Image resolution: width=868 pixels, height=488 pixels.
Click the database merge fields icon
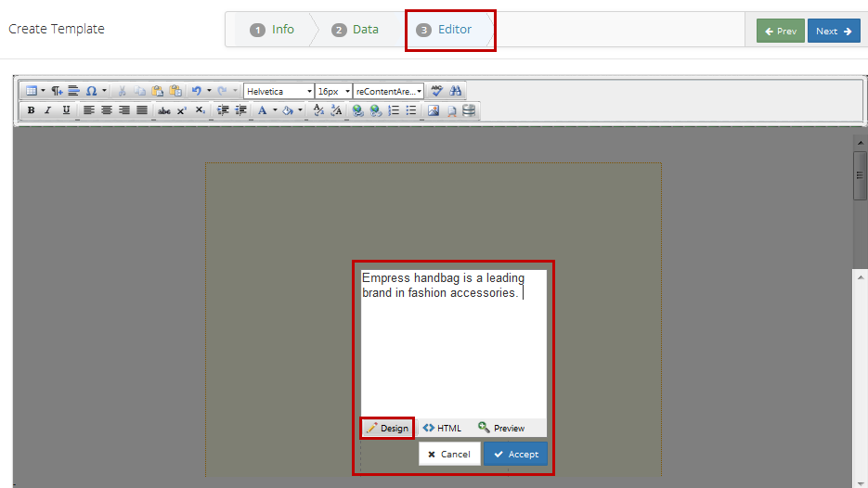[x=469, y=110]
